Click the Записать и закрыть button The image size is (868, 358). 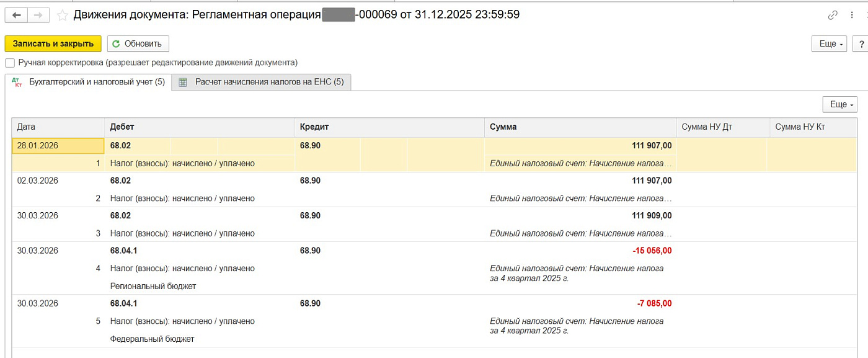(53, 44)
